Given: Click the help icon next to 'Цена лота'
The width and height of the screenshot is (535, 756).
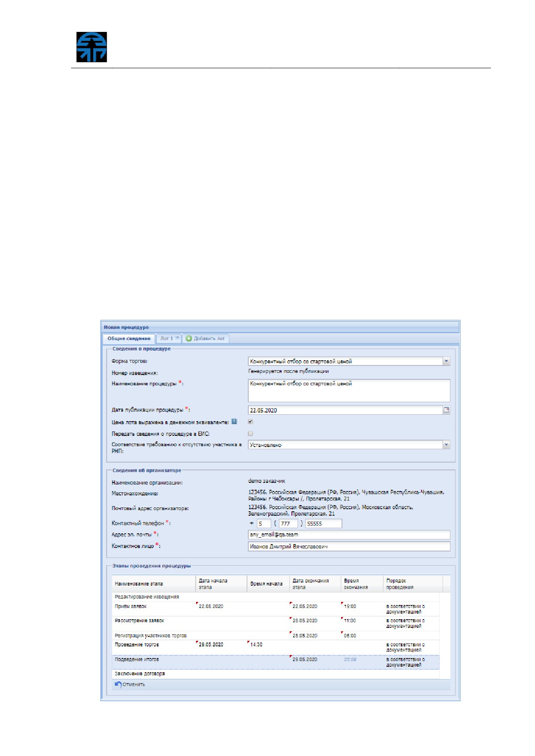Looking at the screenshot, I should click(x=234, y=422).
